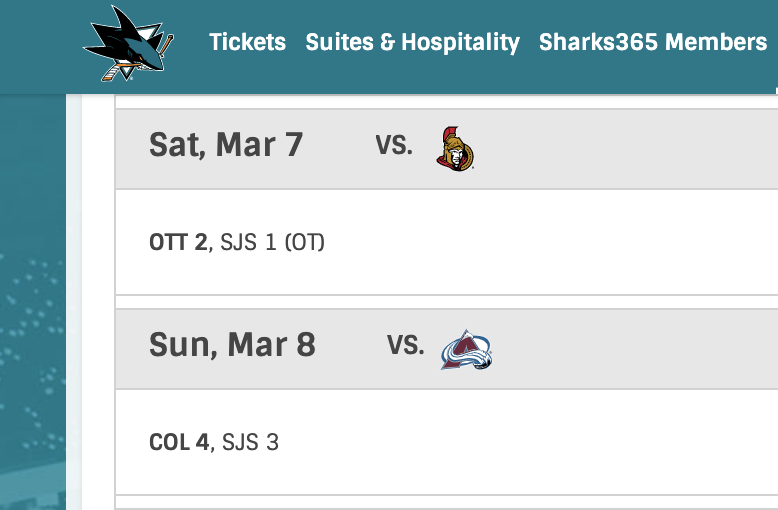Click the white result panel under Ottawa game
The height and width of the screenshot is (510, 778).
(x=546, y=242)
